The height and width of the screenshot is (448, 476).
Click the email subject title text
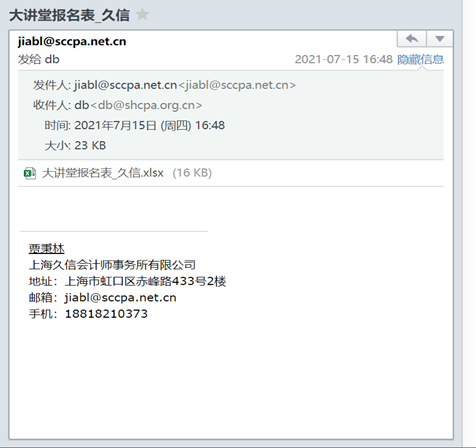pos(69,15)
